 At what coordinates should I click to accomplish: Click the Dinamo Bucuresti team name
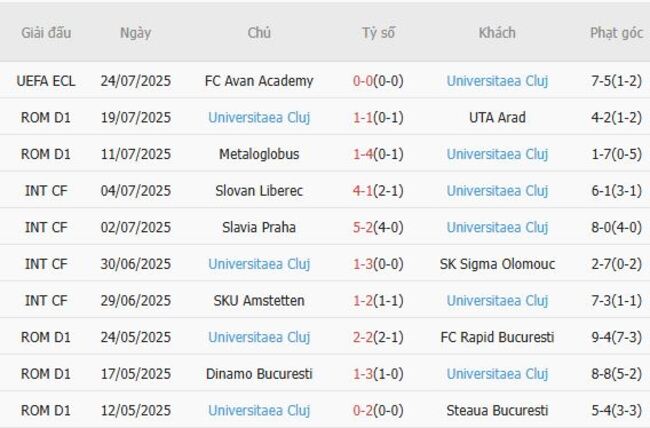(x=259, y=374)
